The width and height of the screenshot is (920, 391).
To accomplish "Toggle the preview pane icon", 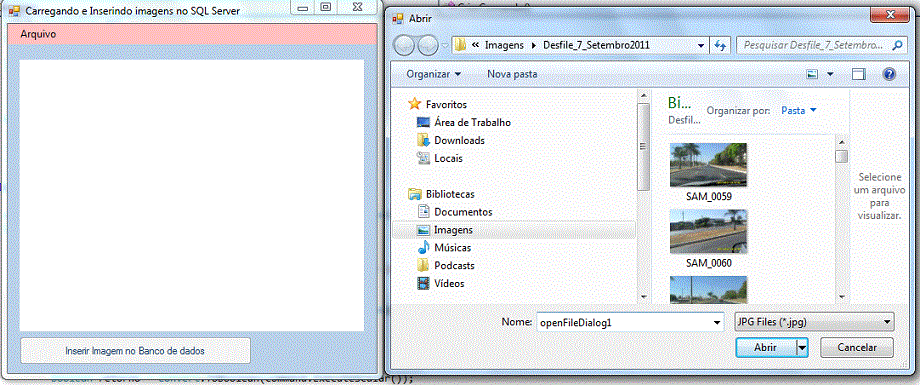I will click(x=859, y=75).
